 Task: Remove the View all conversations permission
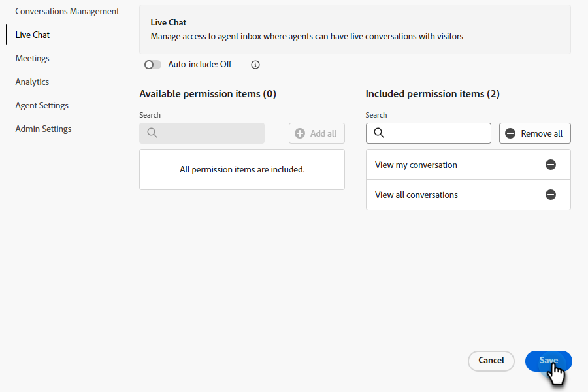[x=551, y=195]
